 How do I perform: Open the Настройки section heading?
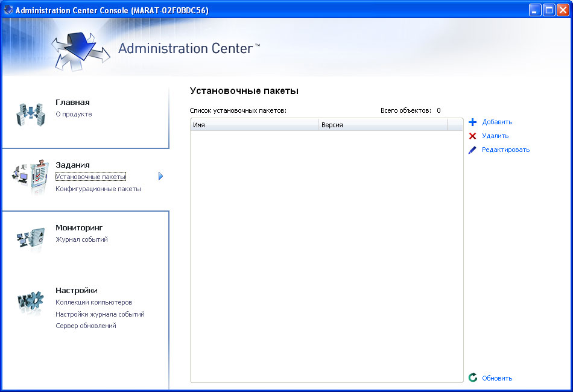[x=77, y=291]
